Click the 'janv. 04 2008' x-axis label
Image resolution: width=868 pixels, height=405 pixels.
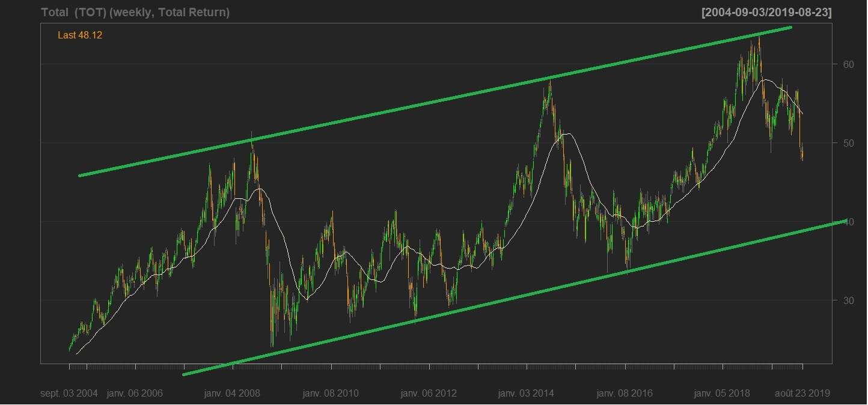pos(232,394)
